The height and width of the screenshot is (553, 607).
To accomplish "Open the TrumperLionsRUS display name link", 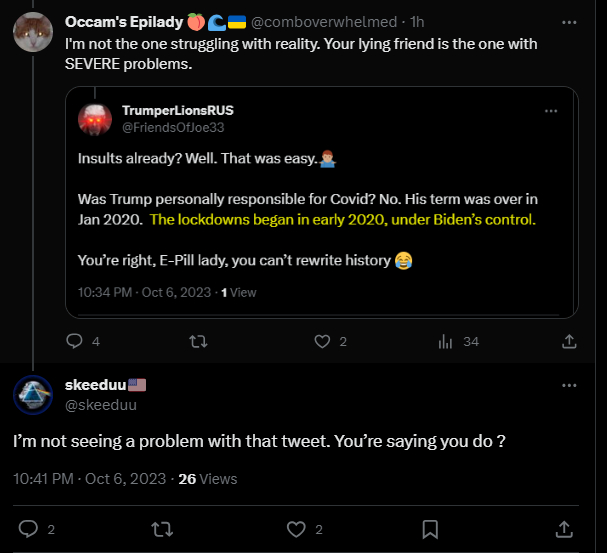I will [x=177, y=110].
